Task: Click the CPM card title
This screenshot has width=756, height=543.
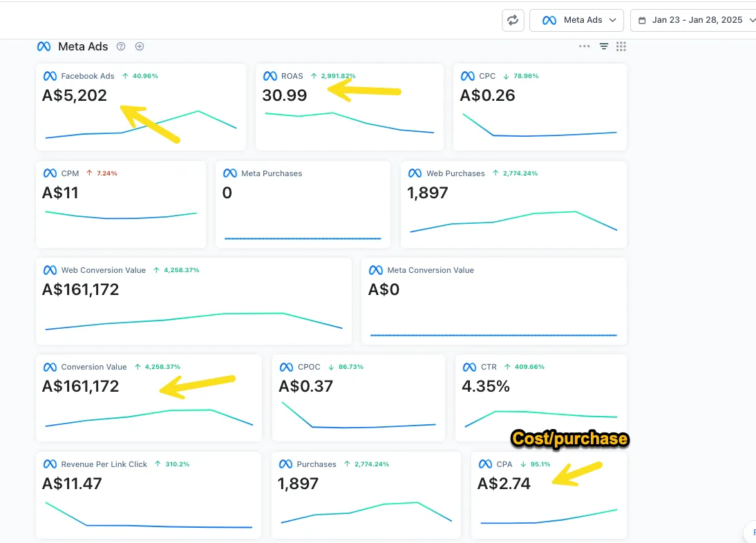Action: click(x=70, y=173)
